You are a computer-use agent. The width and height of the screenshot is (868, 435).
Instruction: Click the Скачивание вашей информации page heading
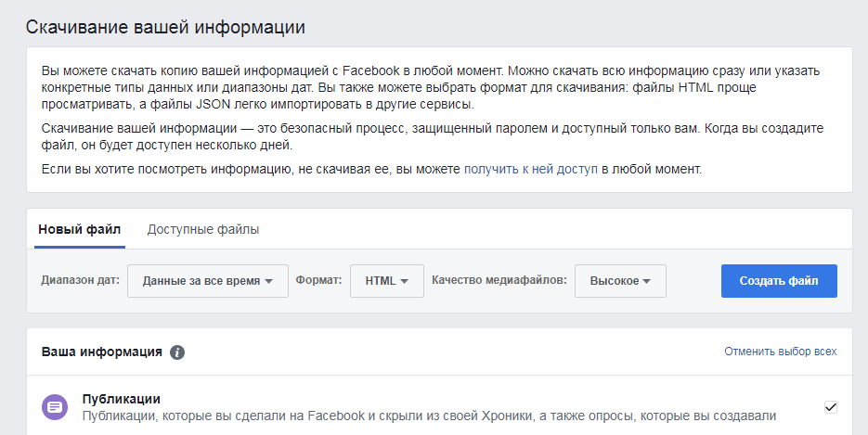[165, 27]
